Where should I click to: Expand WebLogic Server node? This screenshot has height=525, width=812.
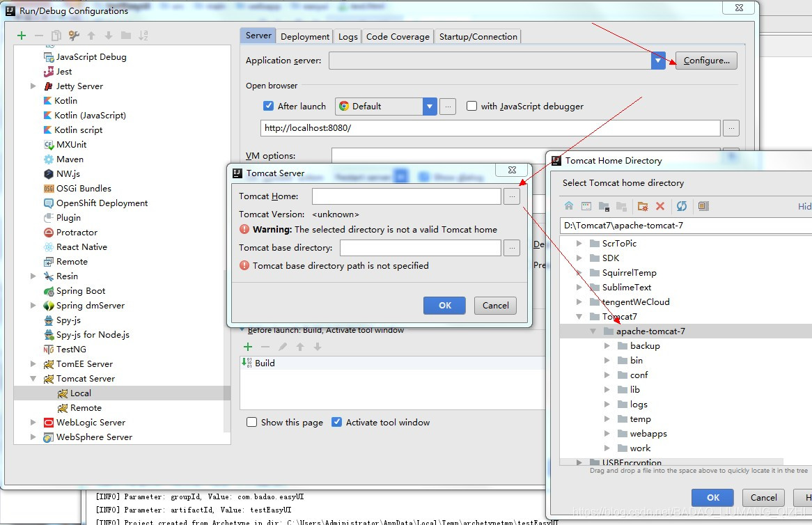point(33,423)
